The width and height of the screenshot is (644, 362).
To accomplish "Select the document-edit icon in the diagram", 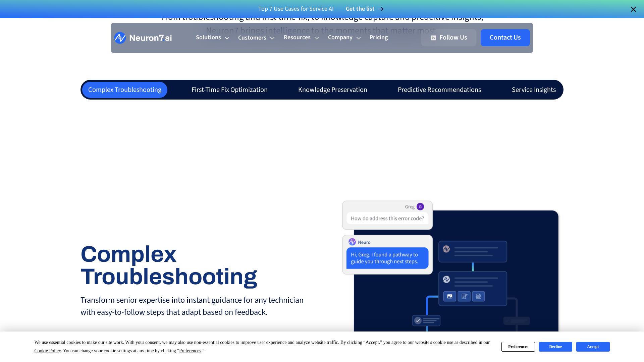I will (x=464, y=296).
